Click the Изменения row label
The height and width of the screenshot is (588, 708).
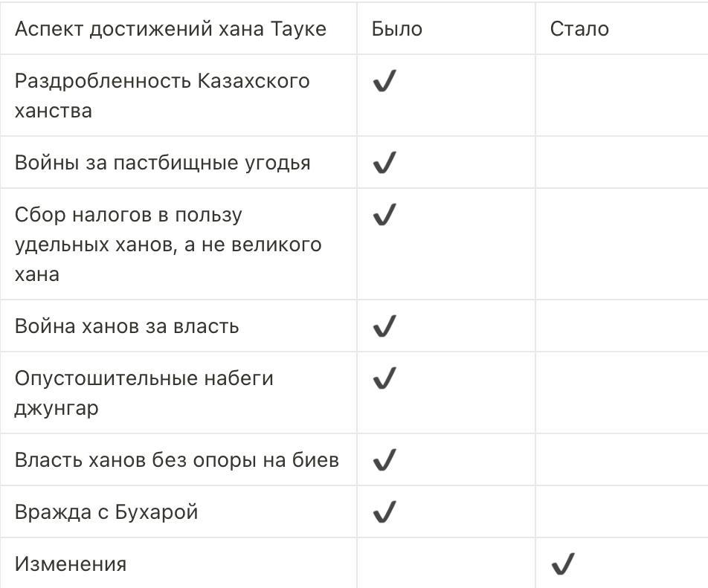coord(71,564)
